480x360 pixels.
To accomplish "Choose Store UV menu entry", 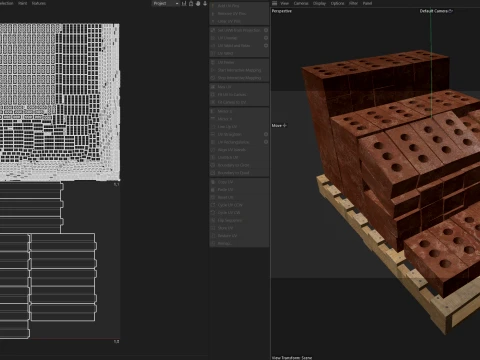I will click(239, 228).
